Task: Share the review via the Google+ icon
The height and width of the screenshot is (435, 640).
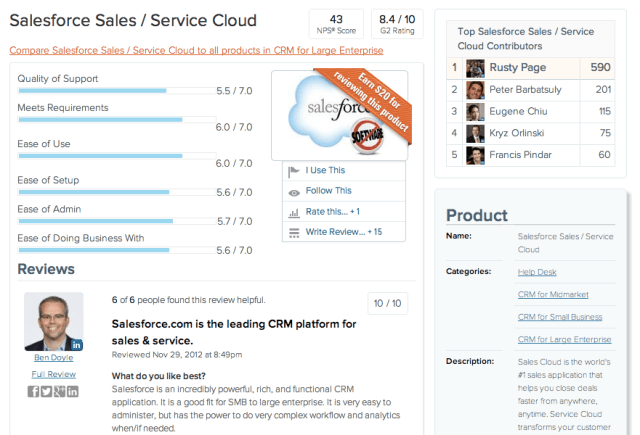Action: [x=60, y=391]
